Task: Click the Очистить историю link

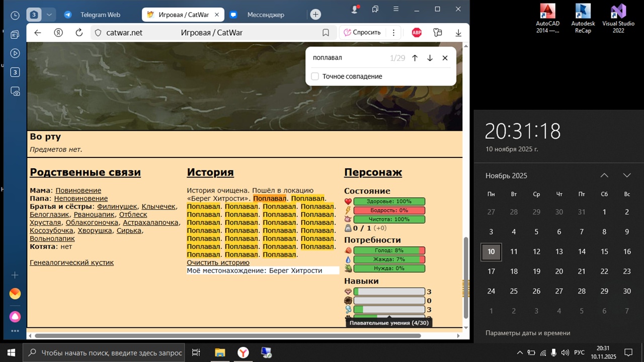Action: tap(218, 262)
